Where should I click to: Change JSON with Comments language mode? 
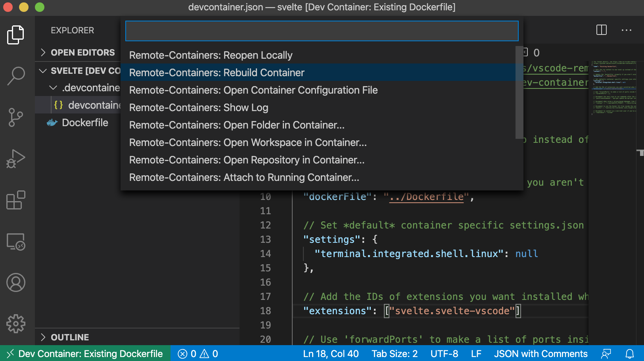click(540, 354)
